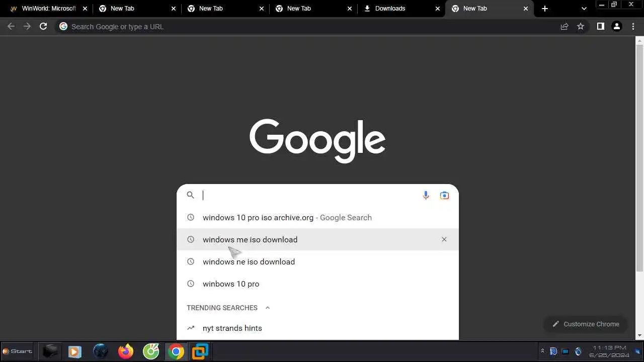Viewport: 644px width, 362px height.
Task: Reload the current page
Action: pos(43,26)
